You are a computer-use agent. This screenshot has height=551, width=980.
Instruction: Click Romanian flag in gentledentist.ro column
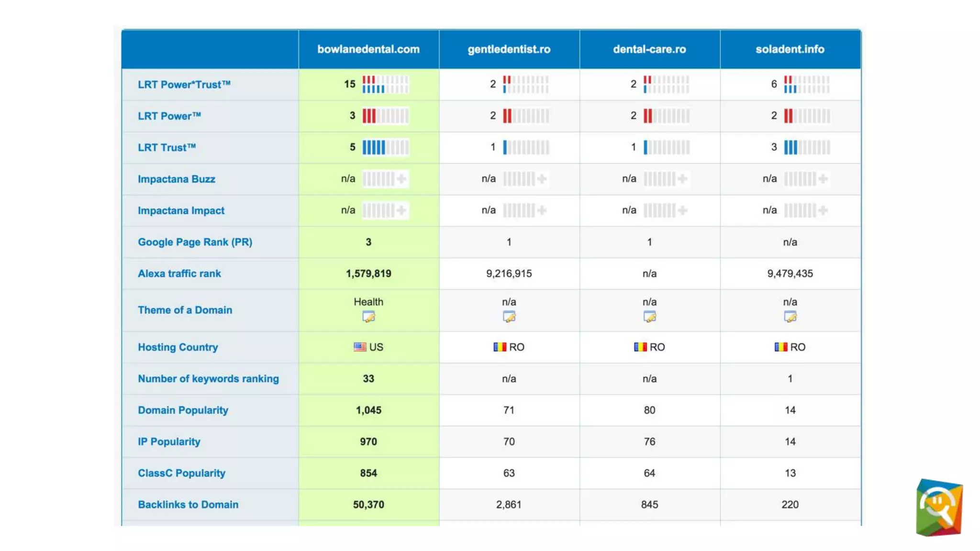(500, 347)
